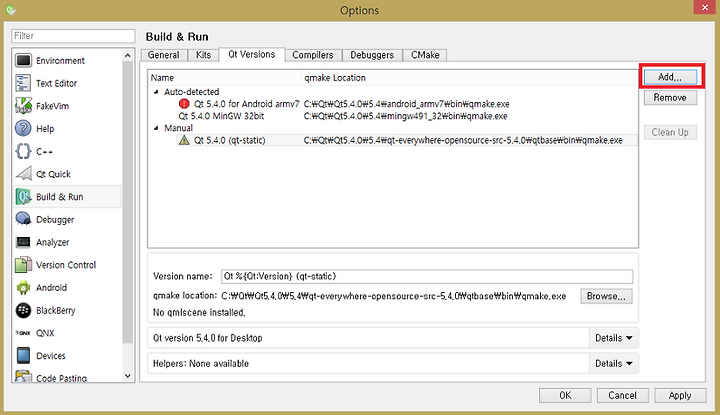
Task: Click the warning triangle on qt-static version
Action: click(x=184, y=140)
